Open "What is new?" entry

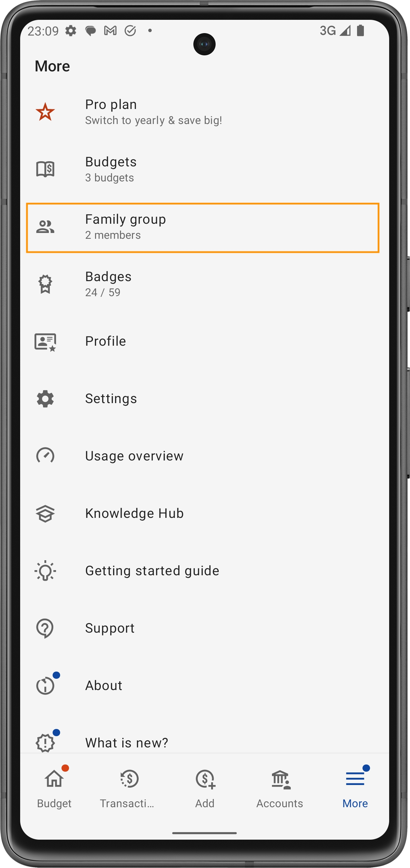coord(127,742)
